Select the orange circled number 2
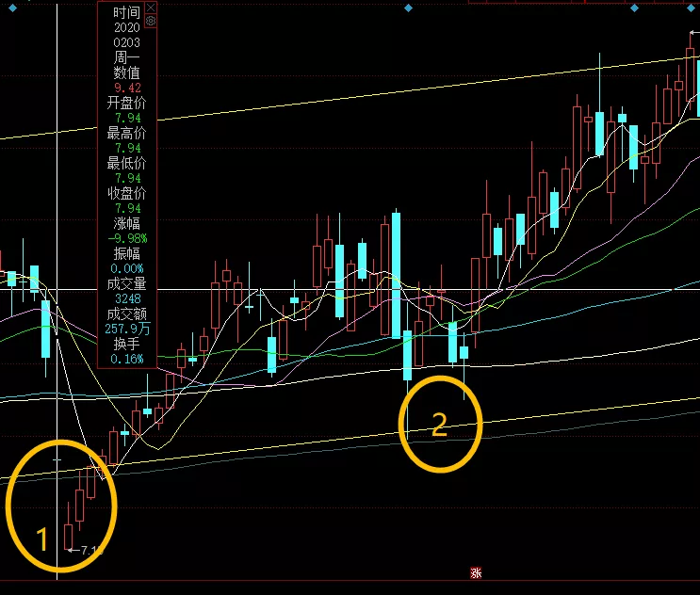Viewport: 700px width, 595px height. pyautogui.click(x=439, y=426)
